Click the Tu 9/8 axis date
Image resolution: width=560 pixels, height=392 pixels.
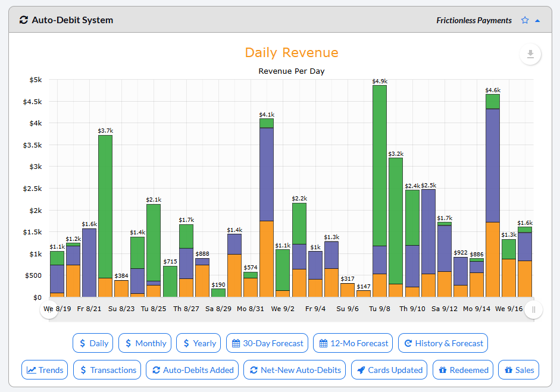(380, 309)
